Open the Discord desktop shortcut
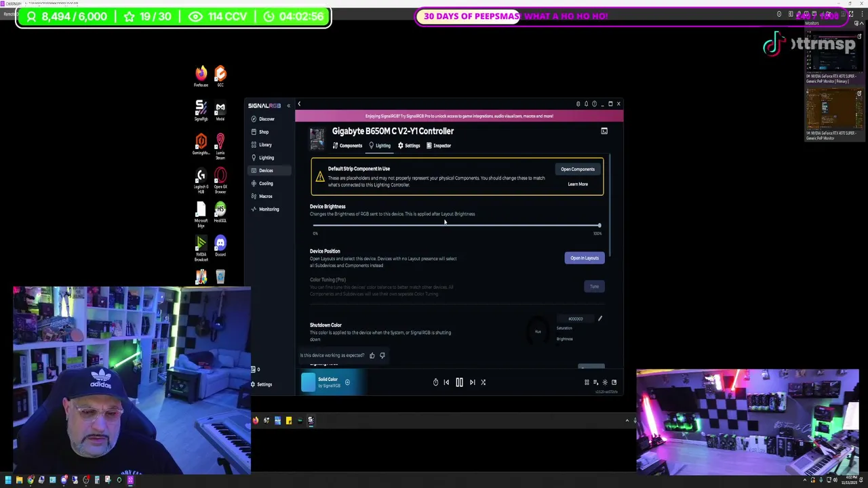This screenshot has height=488, width=868. click(x=220, y=246)
